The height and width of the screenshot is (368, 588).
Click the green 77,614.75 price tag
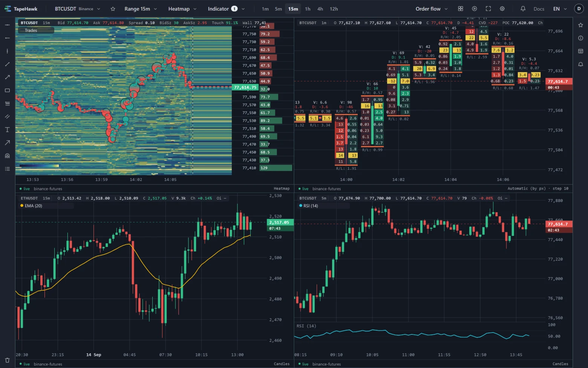point(245,87)
